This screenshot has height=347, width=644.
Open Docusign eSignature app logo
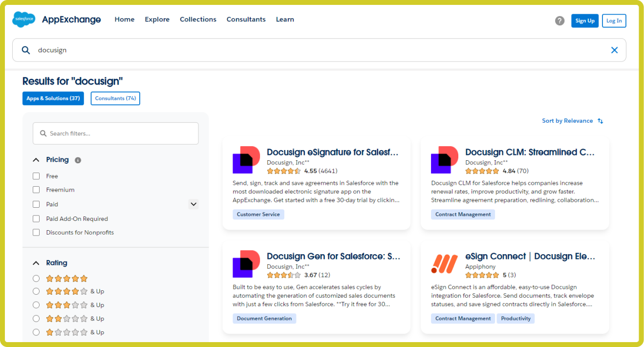[x=246, y=160]
